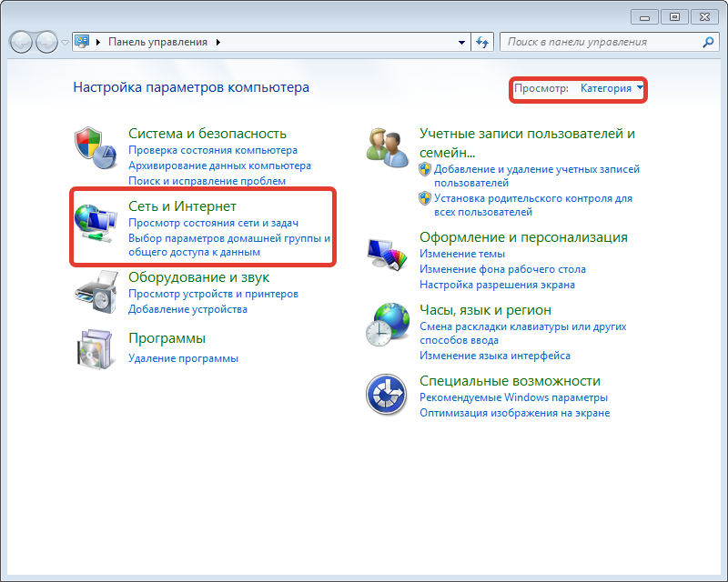The image size is (728, 582).
Task: Expand the recent pages arrow near navigation buttons
Action: 65,42
